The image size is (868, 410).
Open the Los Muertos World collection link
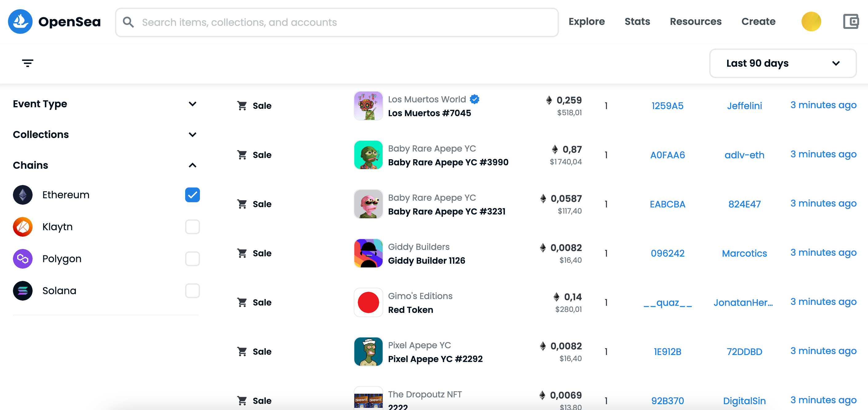tap(427, 99)
